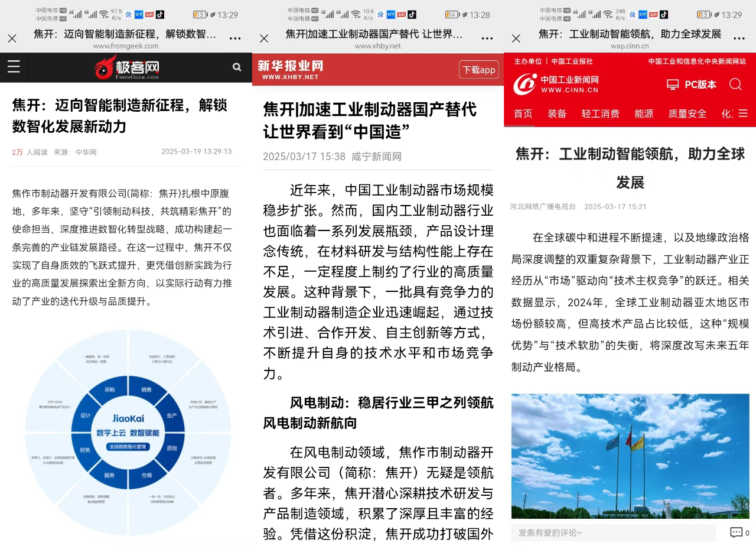Screen dimensions: 756x546
Task: Click 中国工业和信息化中央新闻网站 header text
Action: 697,61
